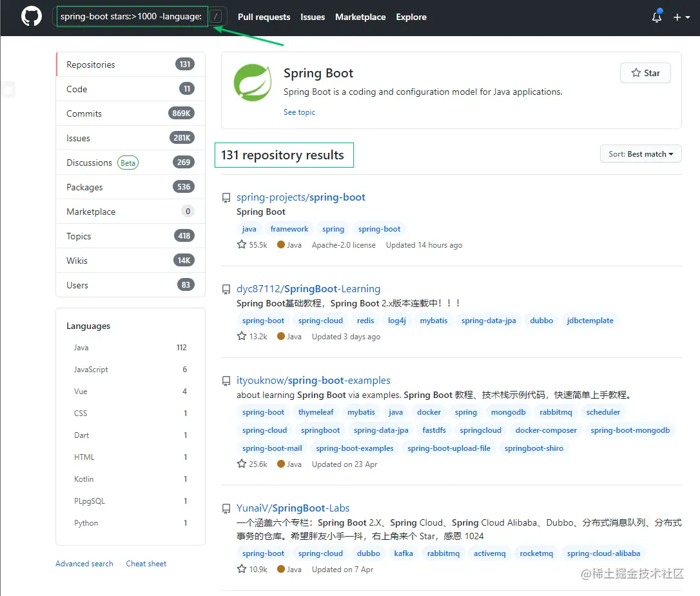Go to Marketplace in top navigation
This screenshot has height=596, width=700.
(x=360, y=17)
